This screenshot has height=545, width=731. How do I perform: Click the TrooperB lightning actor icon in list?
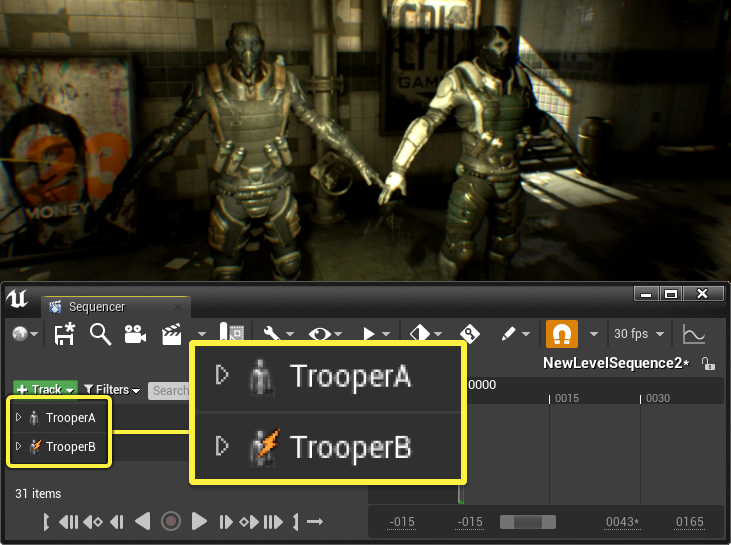tap(35, 447)
